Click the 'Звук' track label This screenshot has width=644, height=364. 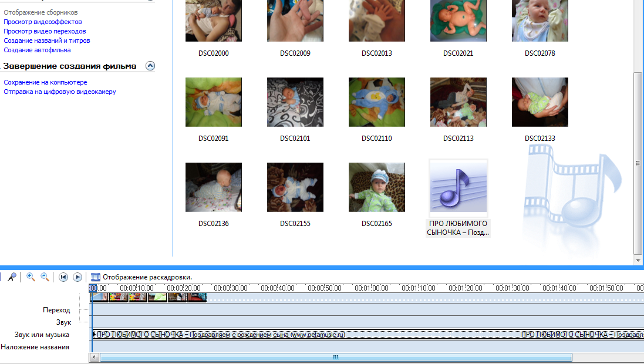pyautogui.click(x=63, y=322)
